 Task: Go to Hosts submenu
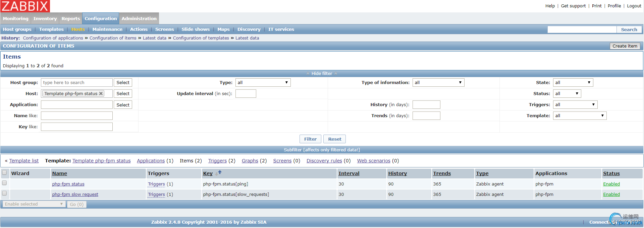tap(78, 29)
